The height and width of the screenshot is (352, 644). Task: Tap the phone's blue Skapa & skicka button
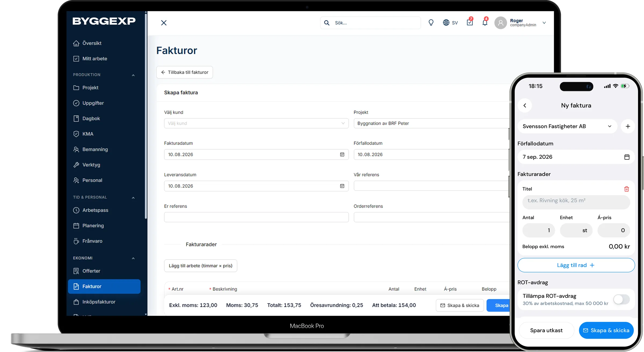[606, 331]
